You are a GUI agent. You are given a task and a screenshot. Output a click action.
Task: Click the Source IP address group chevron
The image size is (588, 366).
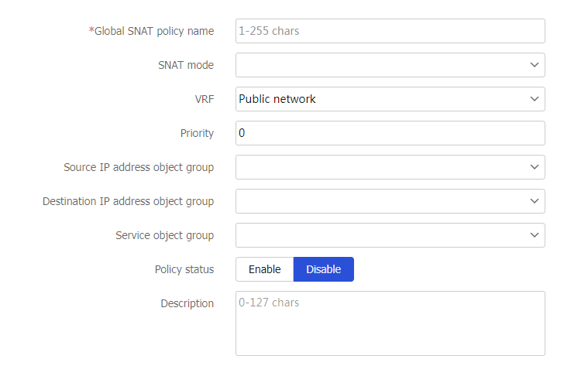point(534,167)
